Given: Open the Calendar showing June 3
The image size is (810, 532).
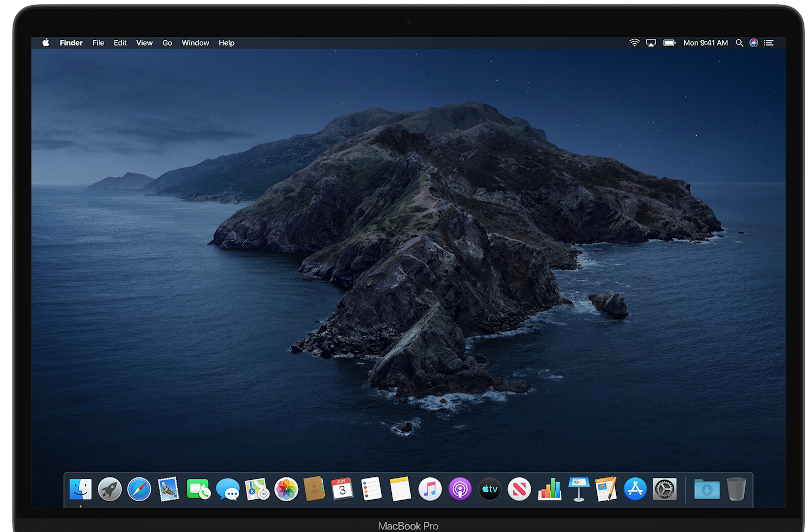Looking at the screenshot, I should tap(342, 489).
